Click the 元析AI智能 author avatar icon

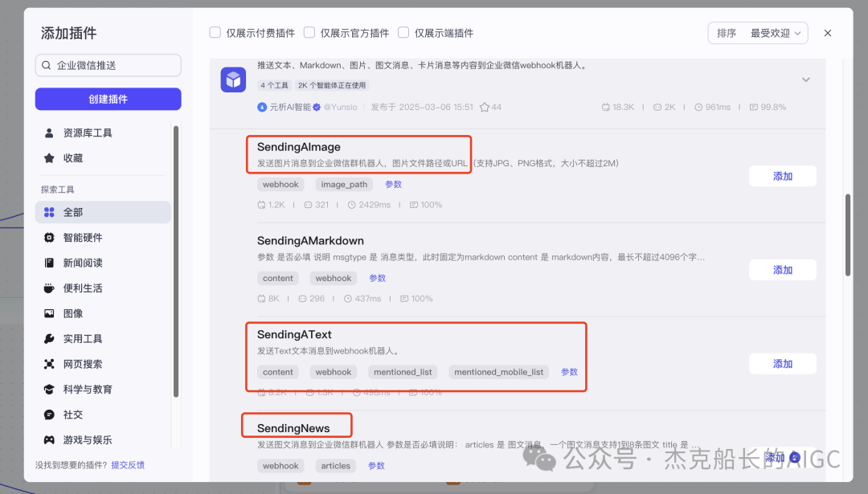[262, 107]
